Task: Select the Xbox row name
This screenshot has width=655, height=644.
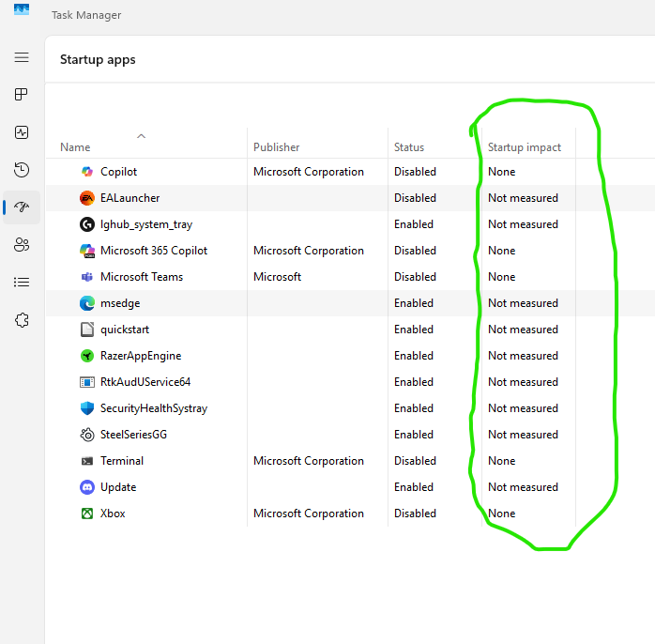Action: coord(113,514)
